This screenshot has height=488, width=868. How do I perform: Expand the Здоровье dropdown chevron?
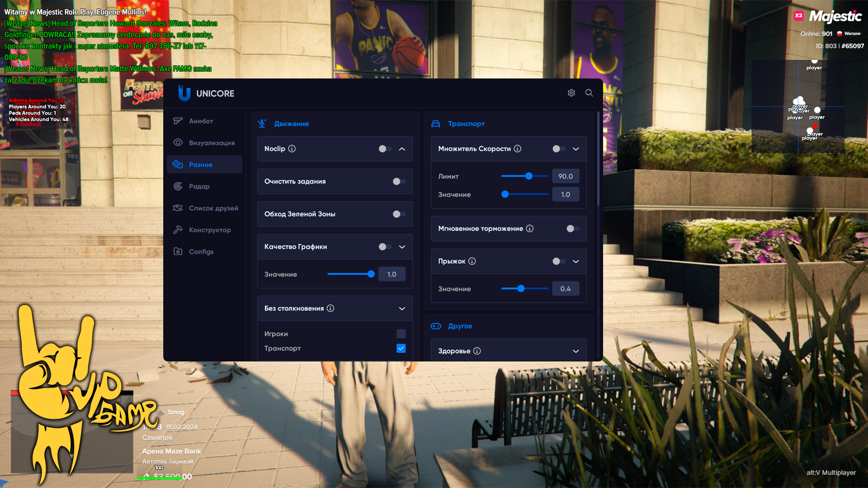pyautogui.click(x=576, y=351)
